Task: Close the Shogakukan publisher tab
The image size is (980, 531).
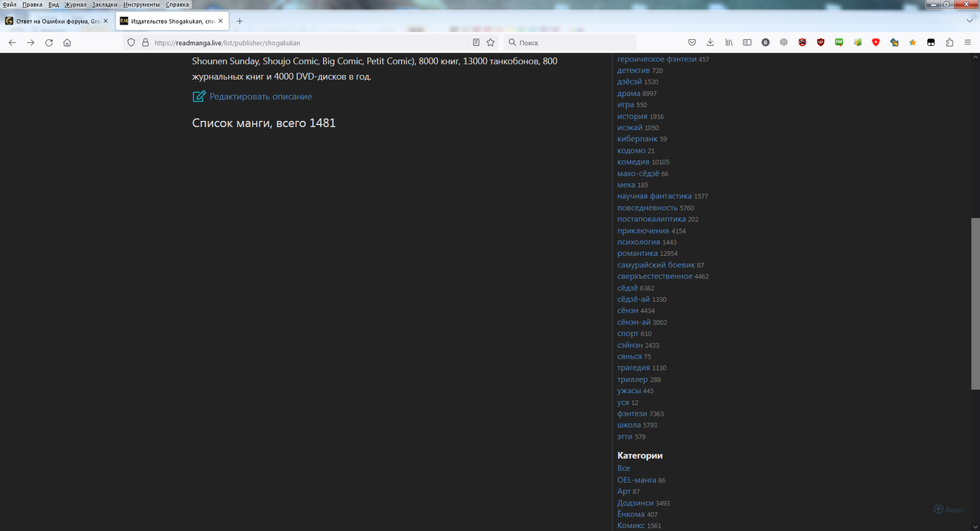Action: pyautogui.click(x=220, y=21)
